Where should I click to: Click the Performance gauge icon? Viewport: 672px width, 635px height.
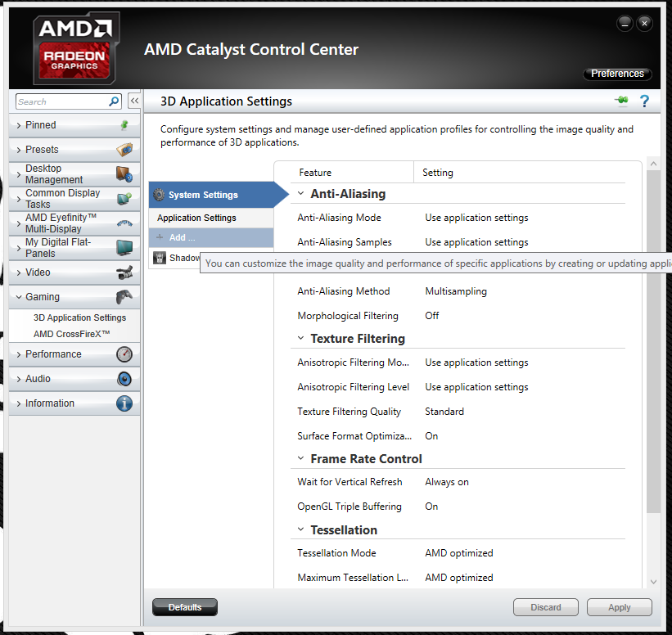[x=124, y=354]
